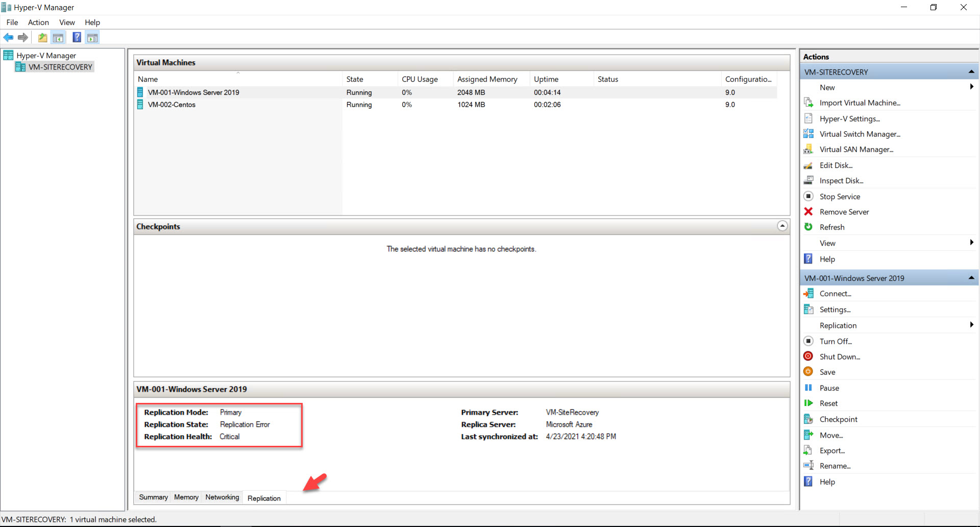Viewport: 980px width, 527px height.
Task: Switch to the Memory tab
Action: coord(186,497)
